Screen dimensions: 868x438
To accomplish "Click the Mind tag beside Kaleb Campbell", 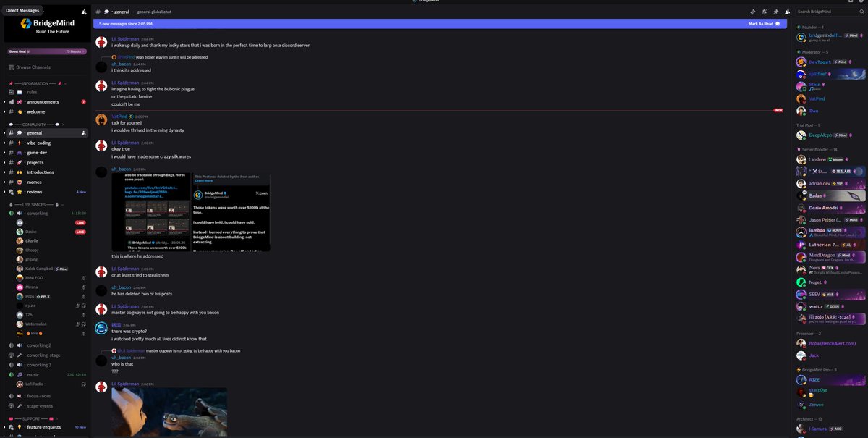I will click(x=61, y=269).
